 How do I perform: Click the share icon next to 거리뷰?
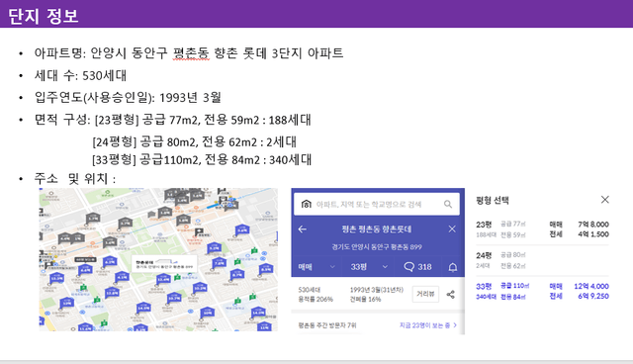[451, 294]
